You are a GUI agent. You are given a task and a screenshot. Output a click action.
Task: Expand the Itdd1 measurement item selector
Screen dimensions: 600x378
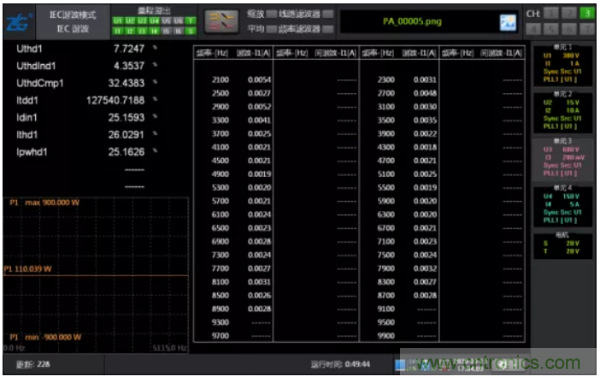[155, 99]
